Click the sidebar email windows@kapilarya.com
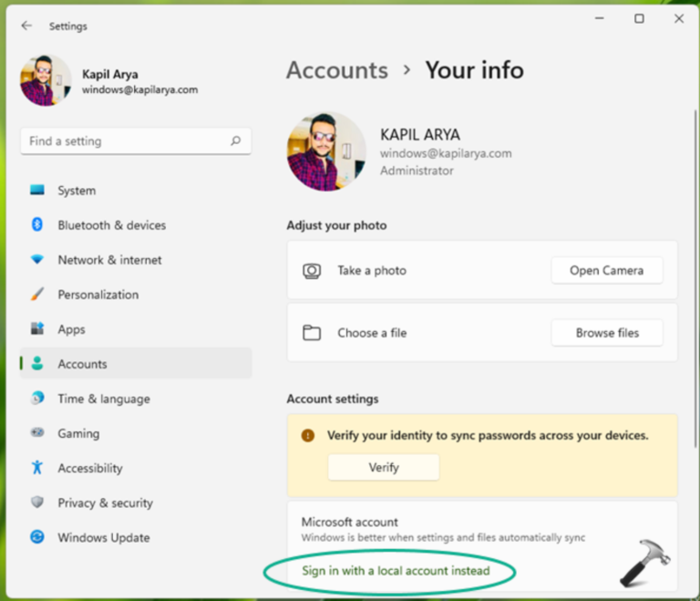 pos(139,89)
